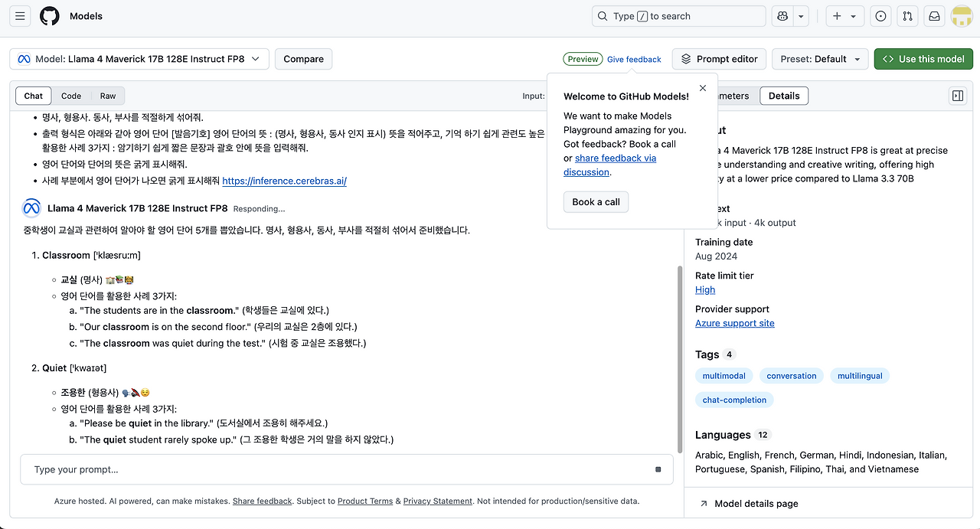Screen dimensions: 980x529
Task: Open the Product Terms link
Action: (x=365, y=501)
